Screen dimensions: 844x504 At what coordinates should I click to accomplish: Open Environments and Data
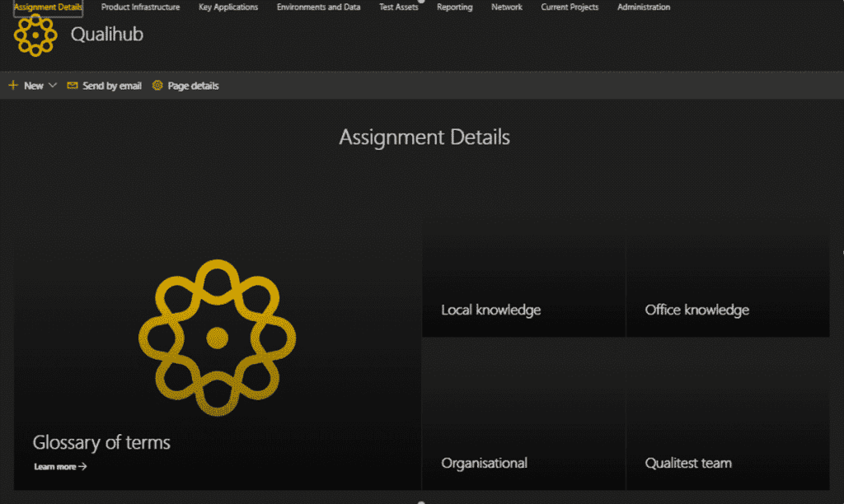[318, 7]
